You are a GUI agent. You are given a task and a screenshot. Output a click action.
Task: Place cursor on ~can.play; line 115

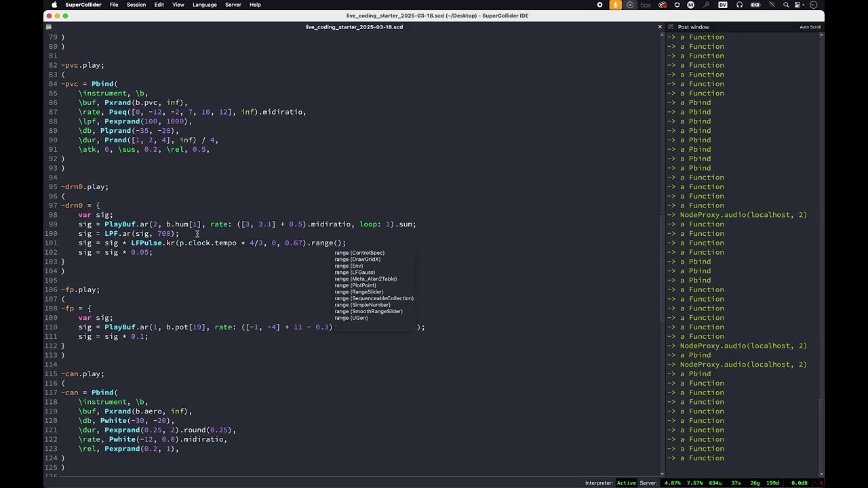click(x=83, y=374)
